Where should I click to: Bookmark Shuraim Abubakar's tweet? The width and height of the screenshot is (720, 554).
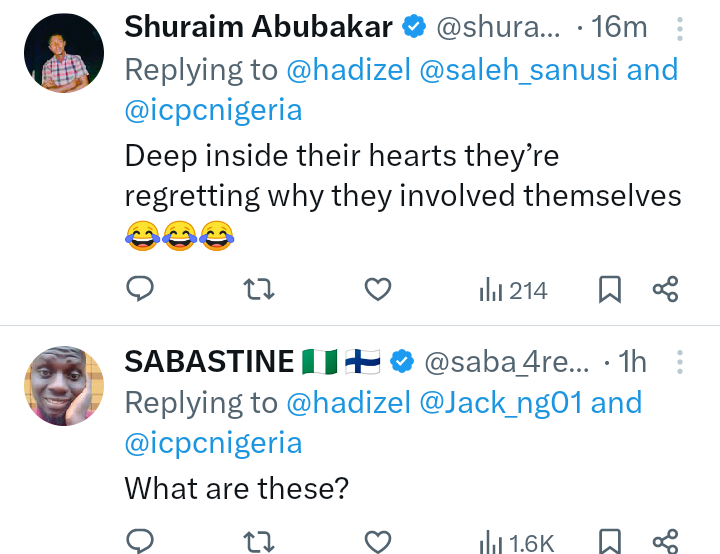609,291
